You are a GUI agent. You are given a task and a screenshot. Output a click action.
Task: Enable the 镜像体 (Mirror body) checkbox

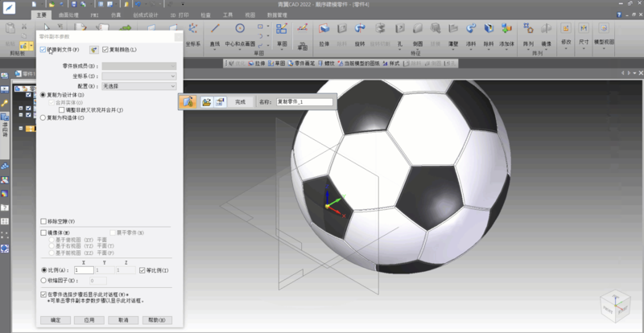[x=43, y=232]
